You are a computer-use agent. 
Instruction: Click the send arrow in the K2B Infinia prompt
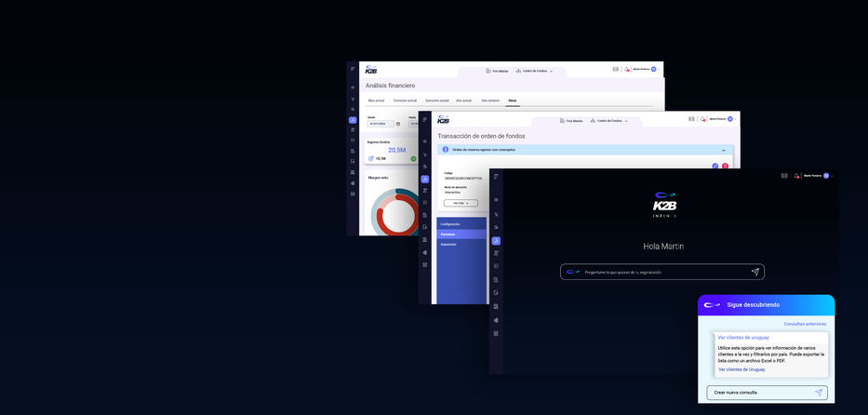pyautogui.click(x=755, y=272)
